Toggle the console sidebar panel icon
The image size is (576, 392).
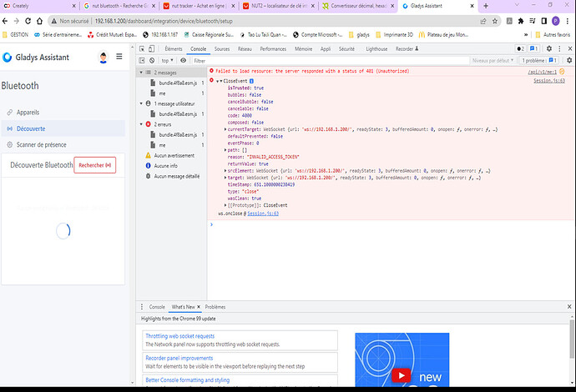point(142,61)
